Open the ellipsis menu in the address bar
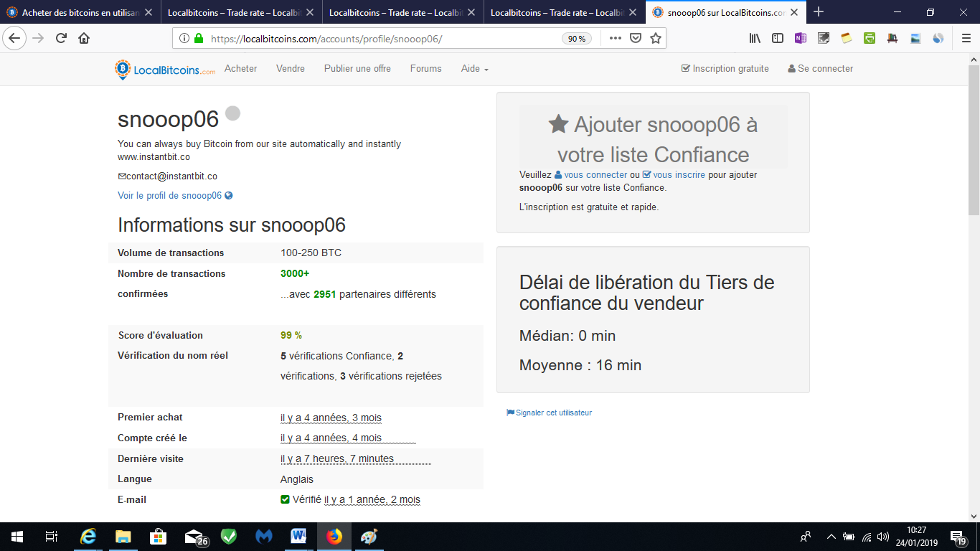 tap(616, 38)
